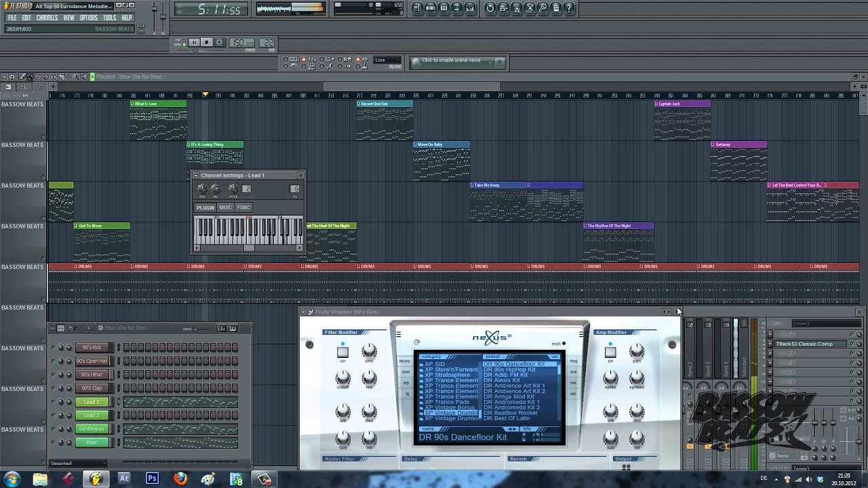This screenshot has height=488, width=868.
Task: Select the 90's Hihat channel button
Action: (92, 375)
